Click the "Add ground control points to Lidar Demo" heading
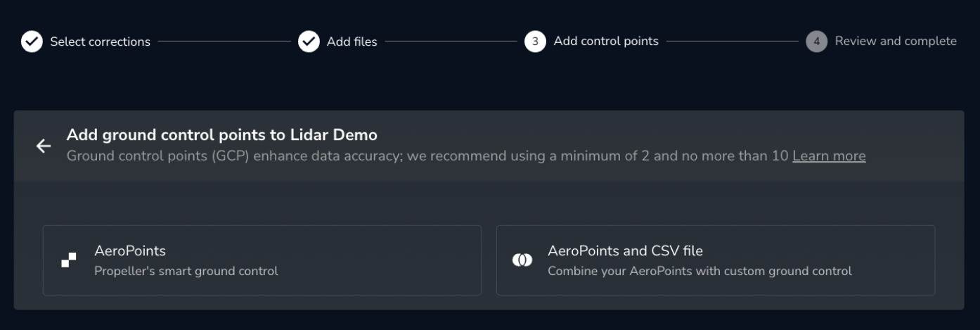Viewport: 980px width, 330px height. click(222, 134)
